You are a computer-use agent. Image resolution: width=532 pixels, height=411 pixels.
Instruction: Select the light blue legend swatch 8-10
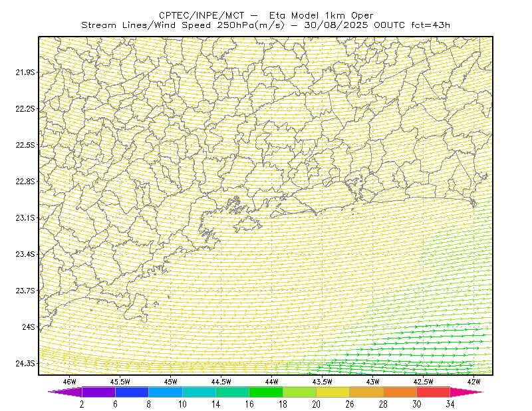pos(166,392)
